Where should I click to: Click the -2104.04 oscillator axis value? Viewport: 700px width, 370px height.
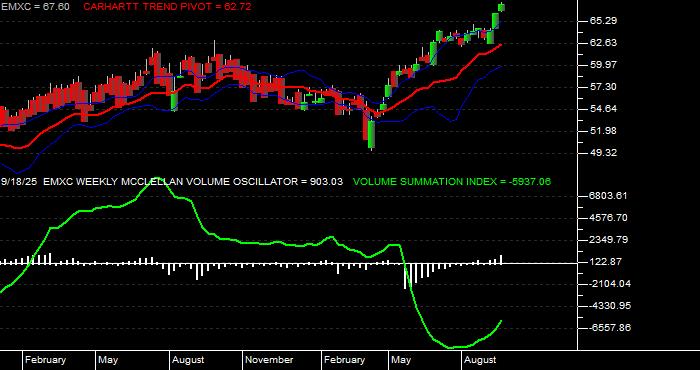pyautogui.click(x=609, y=284)
